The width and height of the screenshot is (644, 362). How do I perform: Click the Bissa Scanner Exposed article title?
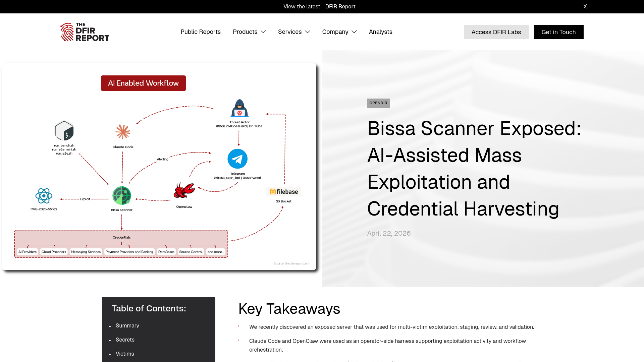474,168
